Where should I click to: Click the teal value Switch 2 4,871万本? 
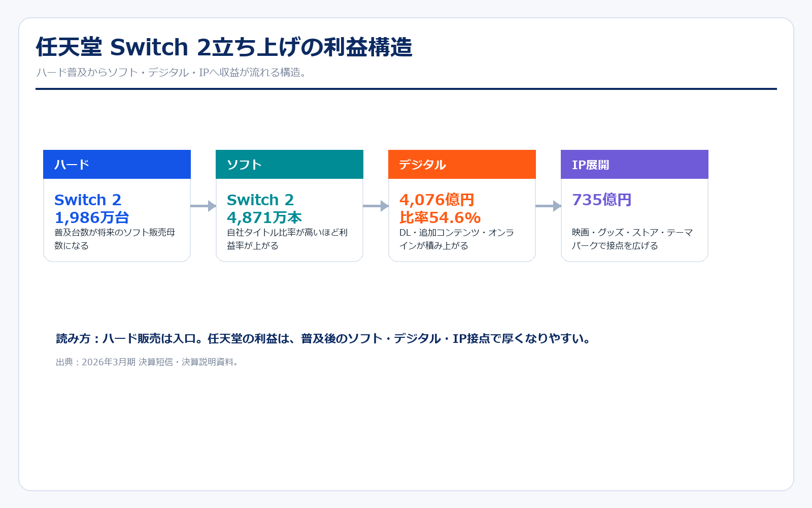[x=264, y=209]
